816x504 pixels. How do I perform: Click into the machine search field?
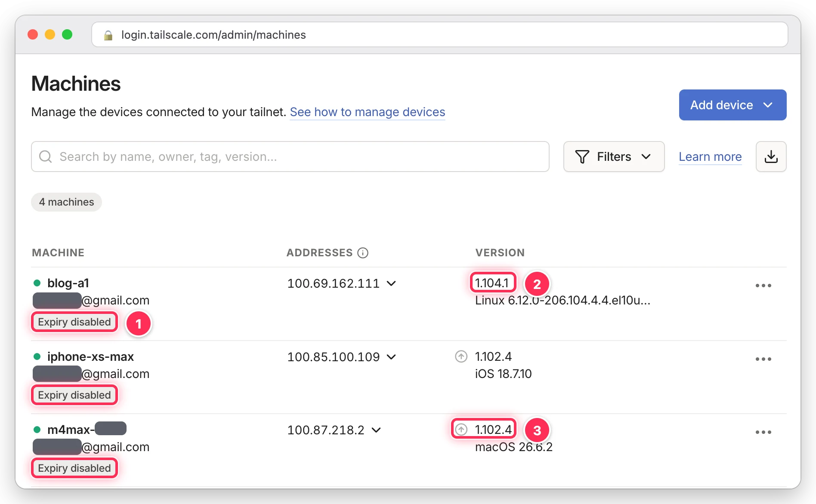pyautogui.click(x=290, y=157)
